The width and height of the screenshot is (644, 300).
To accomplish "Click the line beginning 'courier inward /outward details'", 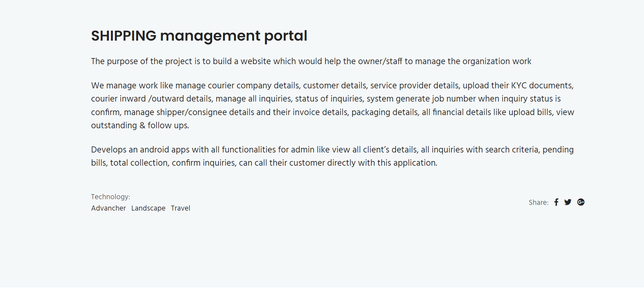I will click(326, 99).
